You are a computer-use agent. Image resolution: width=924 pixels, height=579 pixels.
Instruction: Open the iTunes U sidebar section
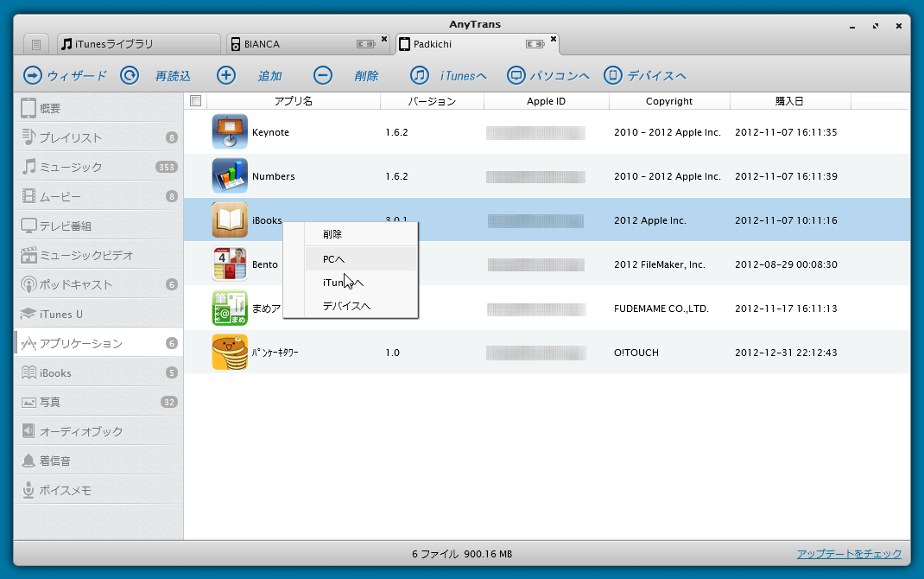(x=98, y=315)
